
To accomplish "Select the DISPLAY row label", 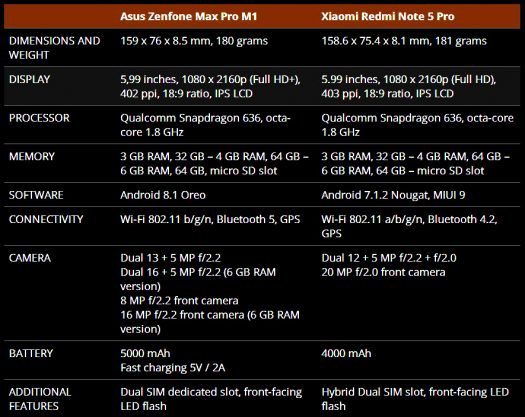I will tap(29, 79).
